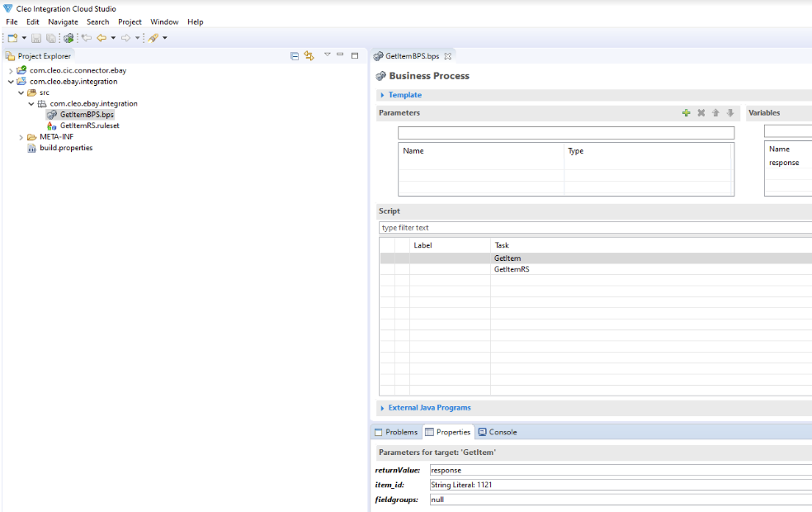Image resolution: width=812 pixels, height=512 pixels.
Task: Collapse All in Project Explorer
Action: tap(294, 56)
